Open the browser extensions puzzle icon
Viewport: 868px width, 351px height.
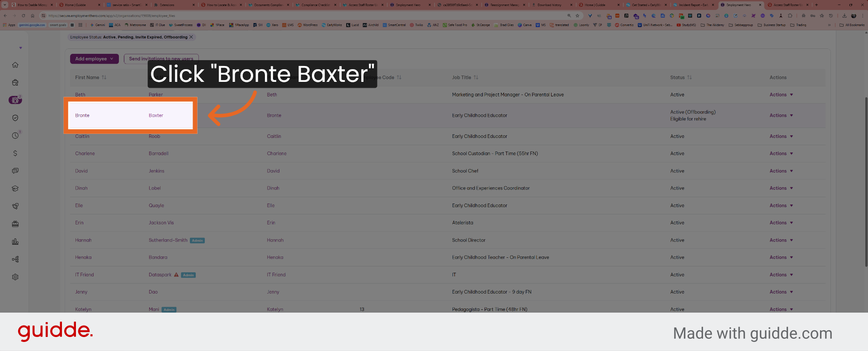point(790,15)
